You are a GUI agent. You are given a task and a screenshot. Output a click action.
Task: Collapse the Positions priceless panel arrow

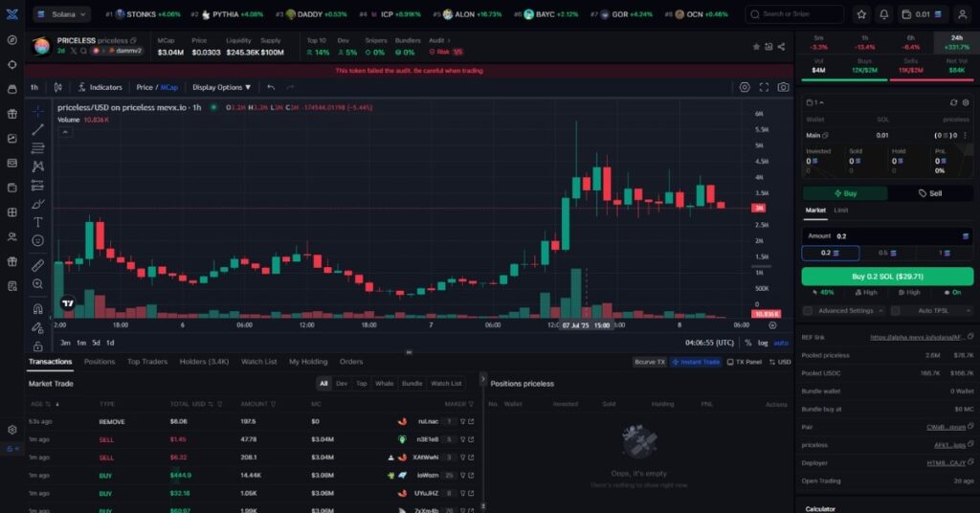482,379
